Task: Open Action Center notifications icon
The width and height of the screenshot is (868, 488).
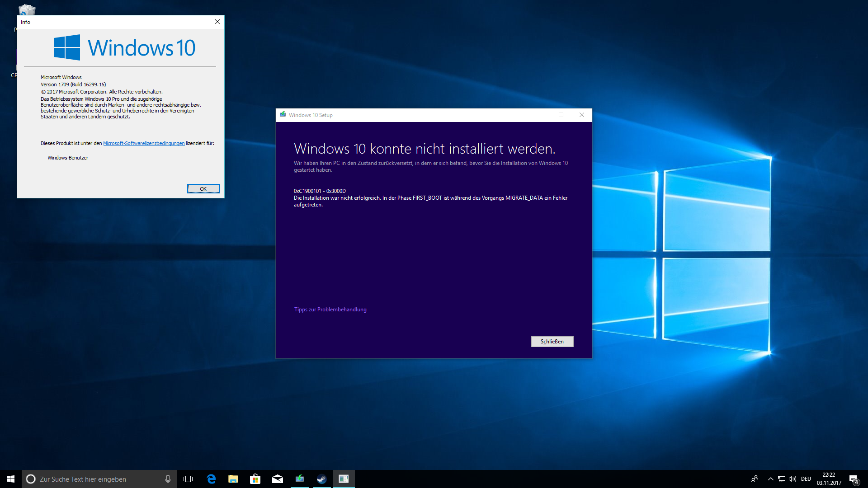Action: (854, 479)
